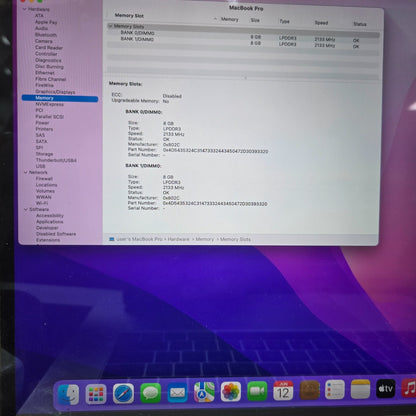Viewport: 416px width, 416px height.
Task: Open the Messages app icon
Action: tap(150, 393)
